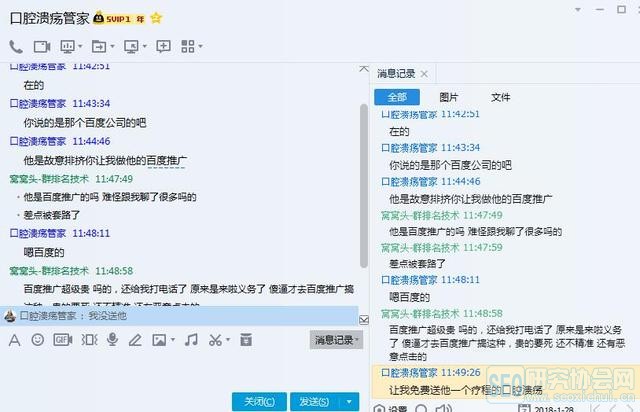This screenshot has height=412, width=640.
Task: Click the GIF sticker icon
Action: [62, 340]
